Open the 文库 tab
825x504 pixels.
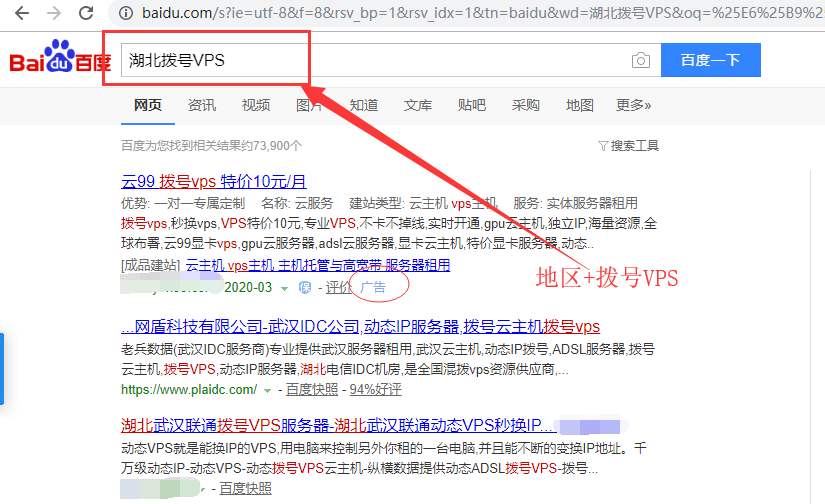[418, 105]
